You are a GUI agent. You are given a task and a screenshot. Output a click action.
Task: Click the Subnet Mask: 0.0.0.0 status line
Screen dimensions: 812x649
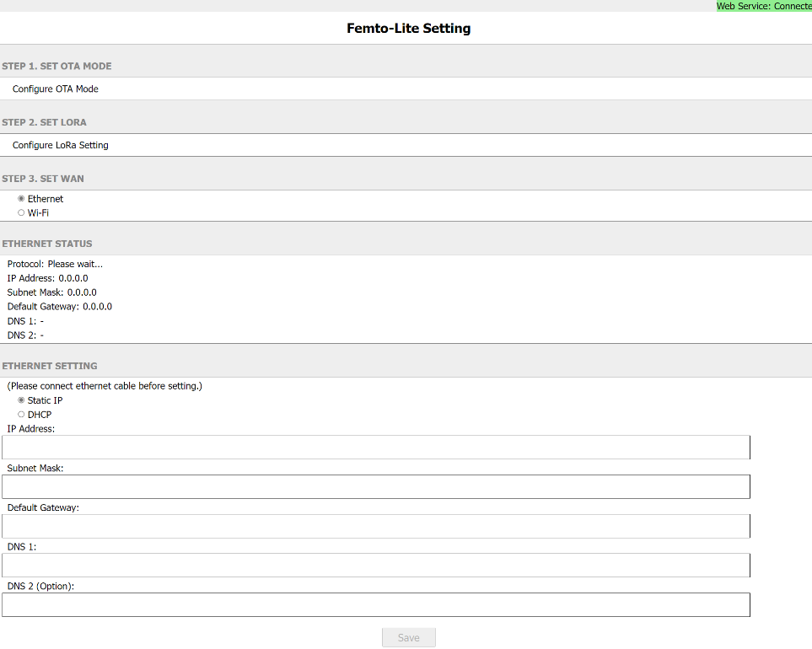(x=51, y=292)
